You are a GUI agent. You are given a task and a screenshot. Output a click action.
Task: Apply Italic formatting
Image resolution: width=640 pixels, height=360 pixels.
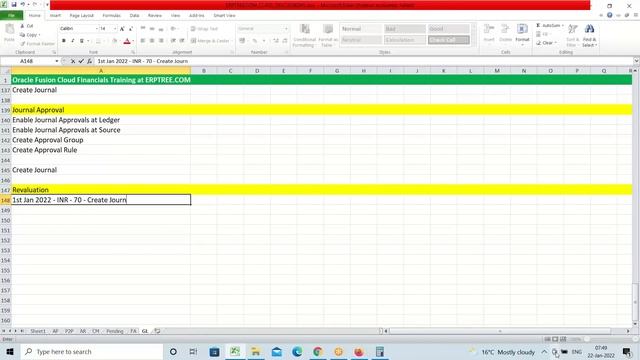[73, 41]
